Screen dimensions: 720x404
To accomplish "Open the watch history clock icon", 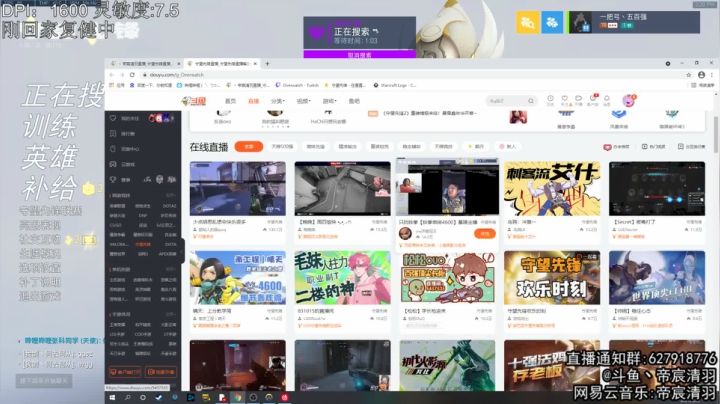I will coord(550,100).
